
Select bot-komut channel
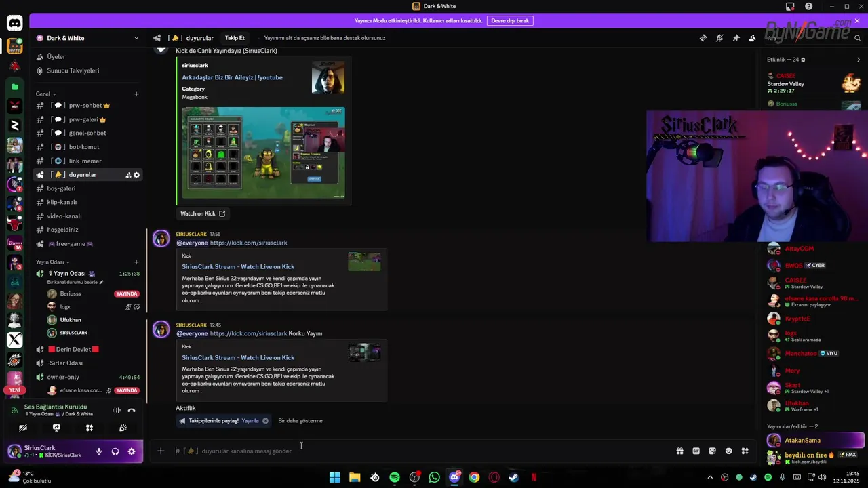88,147
